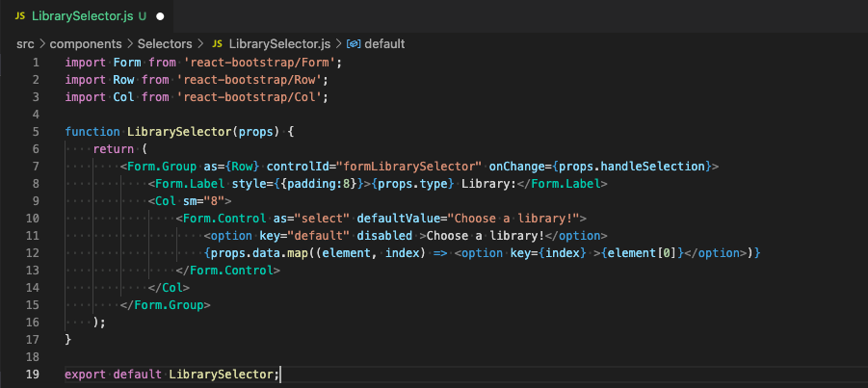868x388 pixels.
Task: Click the JS file icon in the LibrarySelector.js tab
Action: (x=19, y=16)
